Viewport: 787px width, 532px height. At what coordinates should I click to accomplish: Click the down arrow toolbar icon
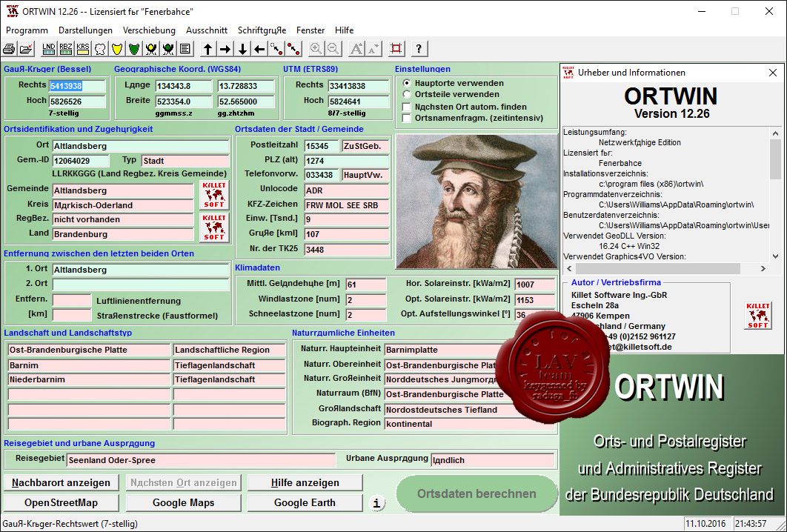pos(242,49)
